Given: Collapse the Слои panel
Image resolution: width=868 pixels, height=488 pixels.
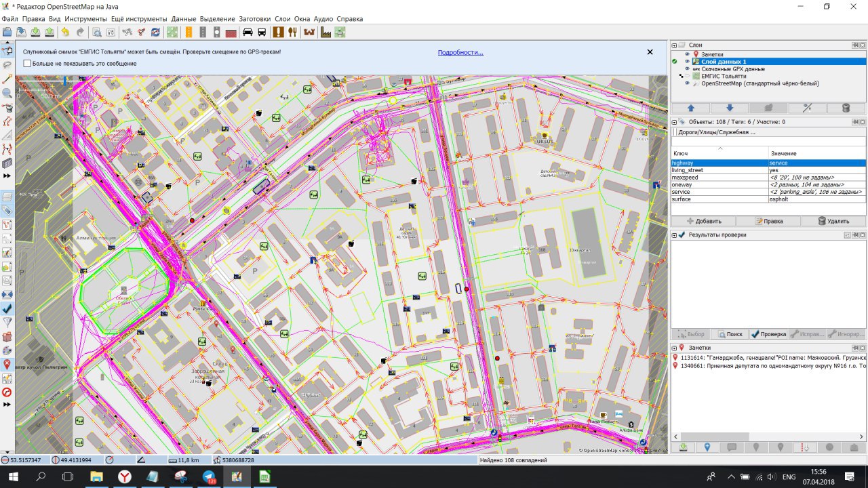Looking at the screenshot, I should [x=675, y=45].
